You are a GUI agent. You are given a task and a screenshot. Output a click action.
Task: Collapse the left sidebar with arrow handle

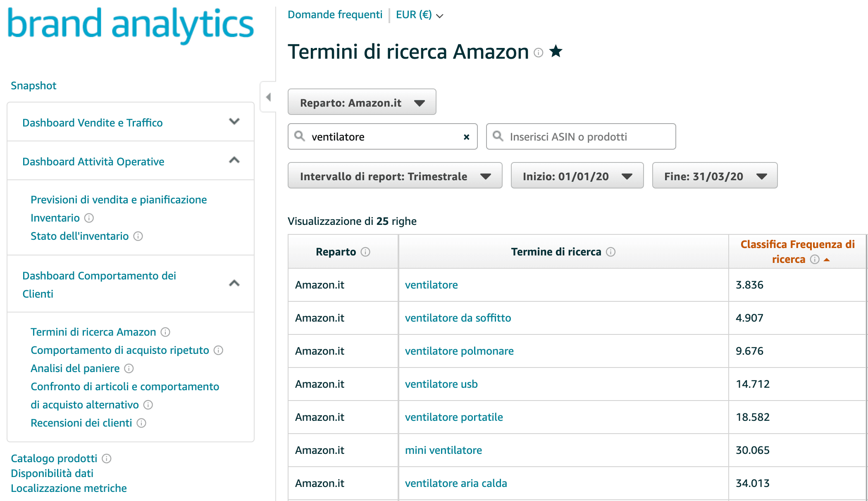[x=268, y=97]
